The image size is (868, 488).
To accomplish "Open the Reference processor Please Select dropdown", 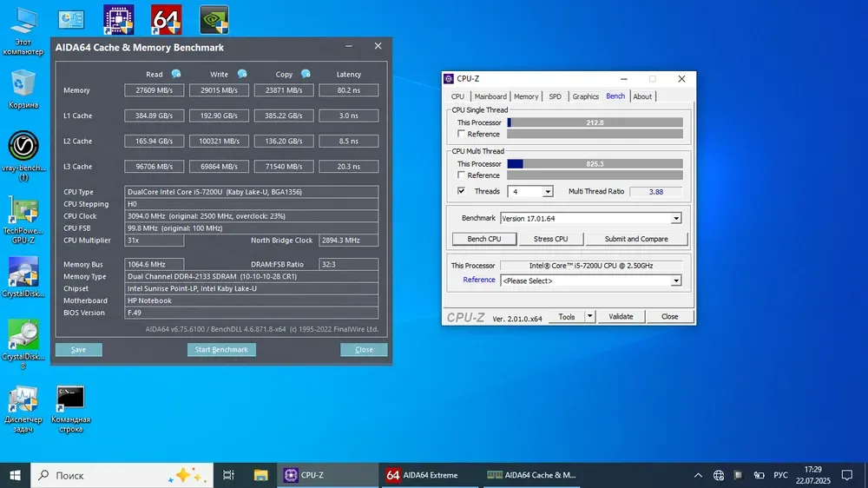I will pos(676,280).
